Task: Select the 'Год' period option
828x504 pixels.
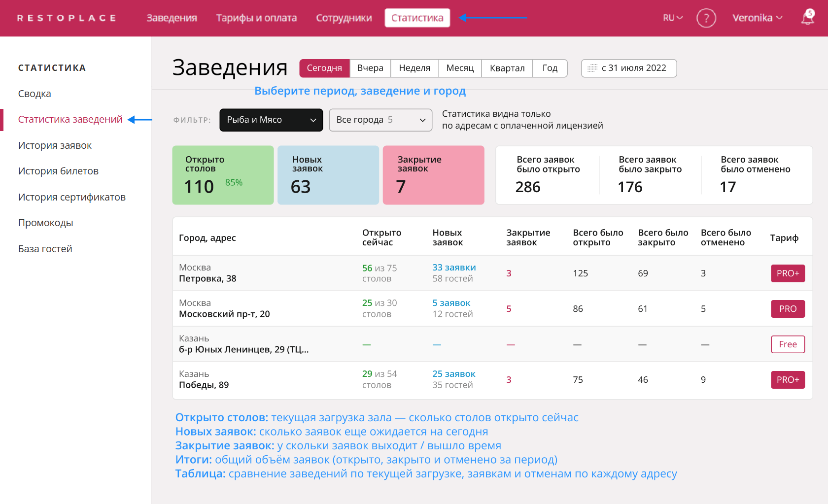Action: (550, 68)
